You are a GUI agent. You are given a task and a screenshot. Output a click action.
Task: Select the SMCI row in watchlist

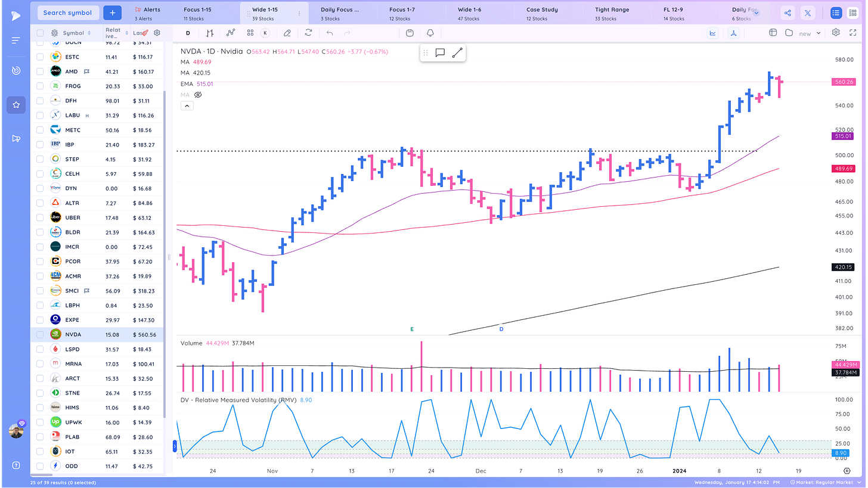coord(97,291)
